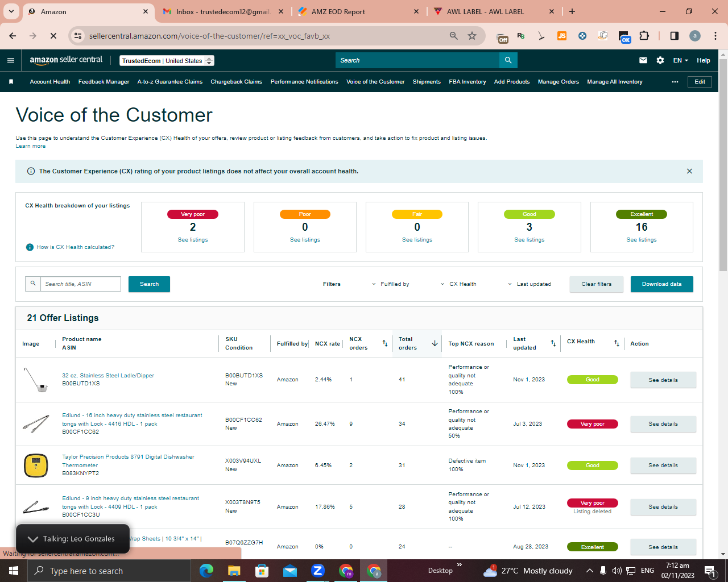Click the stop loading page button
The width and height of the screenshot is (728, 582).
coord(53,36)
